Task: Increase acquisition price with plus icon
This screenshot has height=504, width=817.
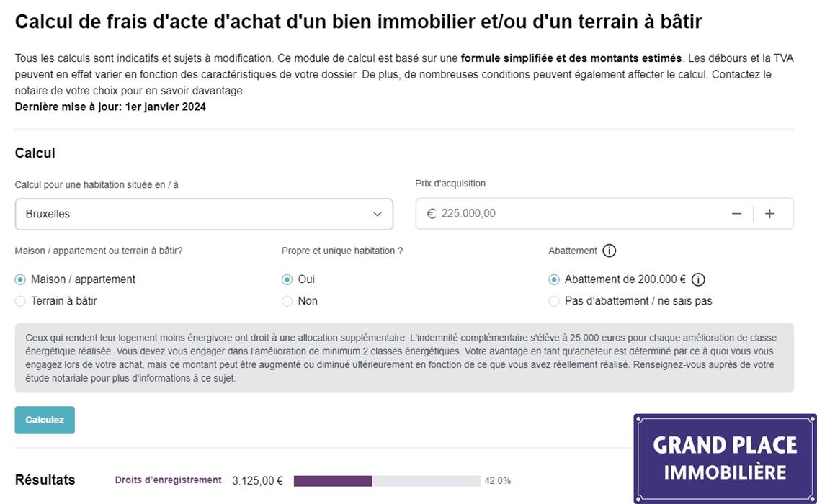Action: click(769, 214)
